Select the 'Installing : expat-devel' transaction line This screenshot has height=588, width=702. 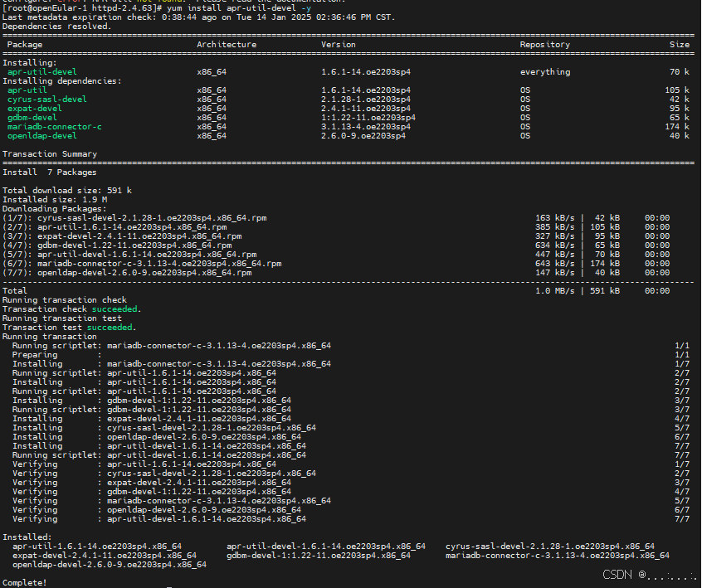[x=350, y=419]
